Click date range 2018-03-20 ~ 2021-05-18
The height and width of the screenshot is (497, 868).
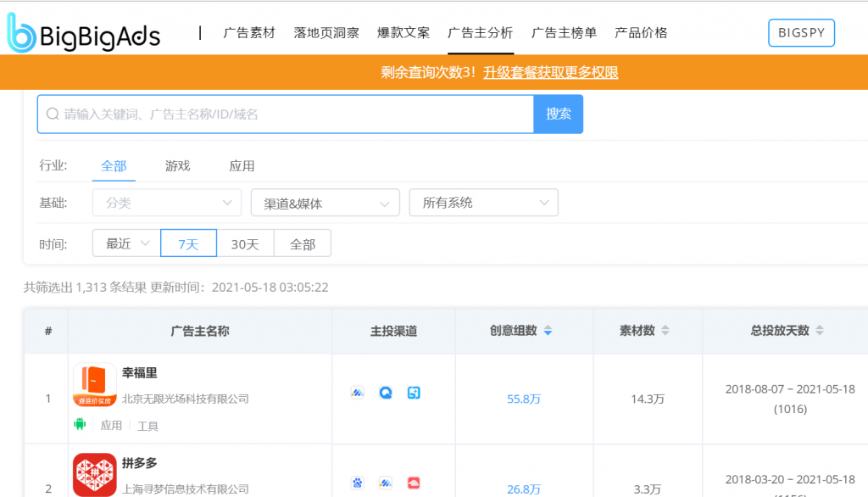[x=790, y=479]
